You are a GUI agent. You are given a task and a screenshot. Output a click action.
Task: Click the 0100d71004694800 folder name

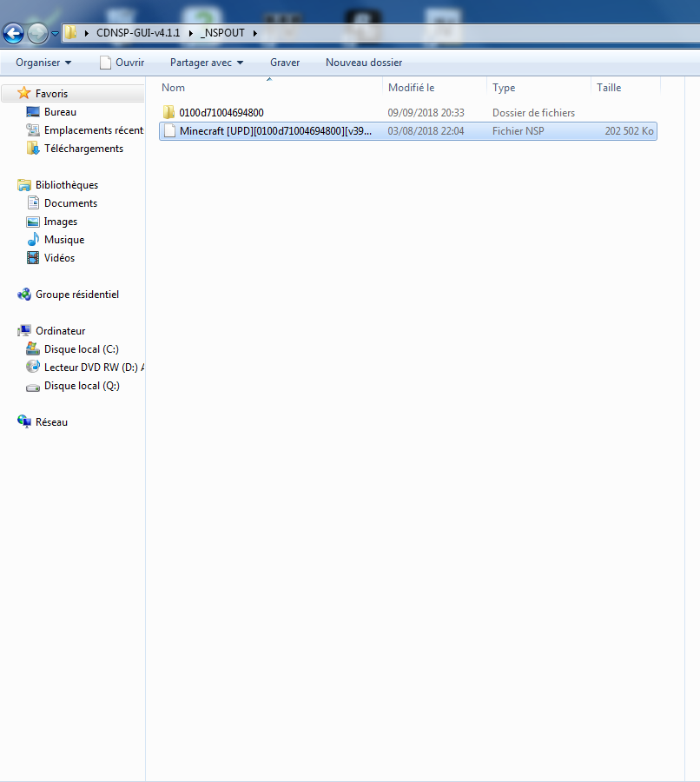tap(221, 113)
